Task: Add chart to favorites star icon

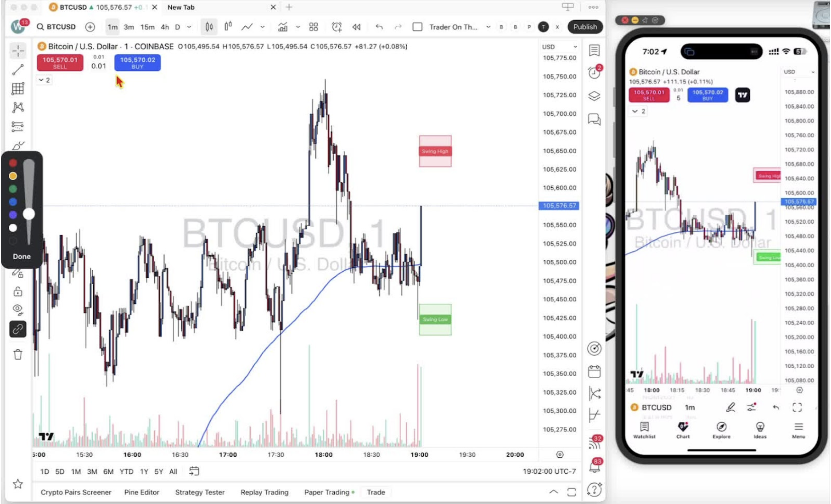Action: pyautogui.click(x=18, y=484)
